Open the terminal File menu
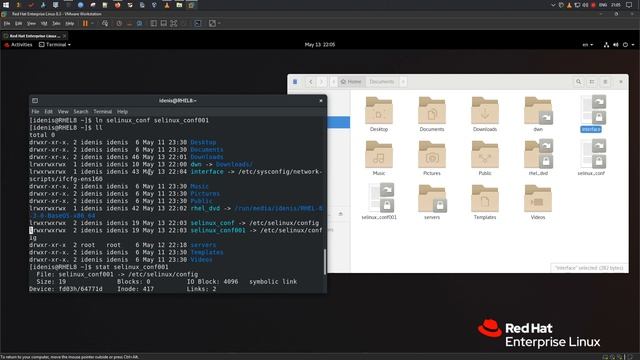 [36, 111]
